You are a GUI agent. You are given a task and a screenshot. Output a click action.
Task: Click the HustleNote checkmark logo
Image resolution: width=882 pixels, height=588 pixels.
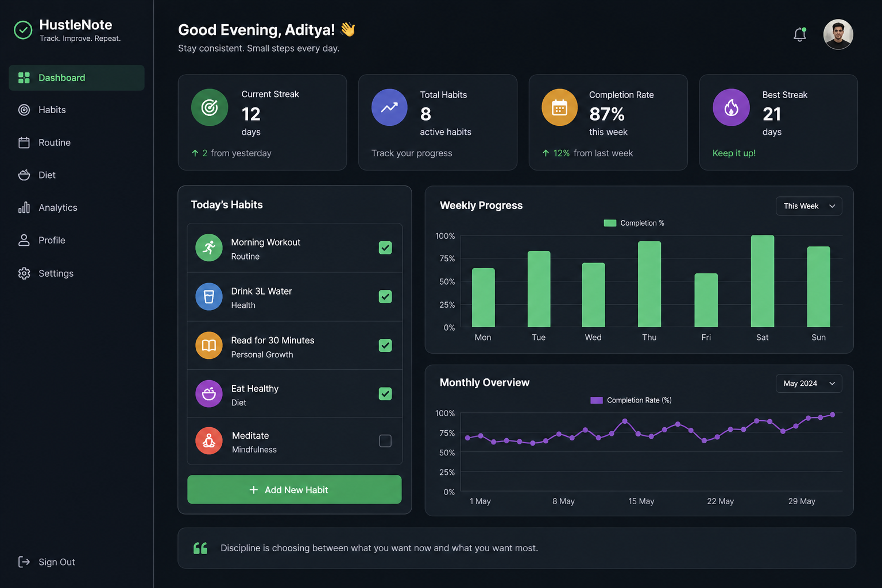tap(23, 30)
